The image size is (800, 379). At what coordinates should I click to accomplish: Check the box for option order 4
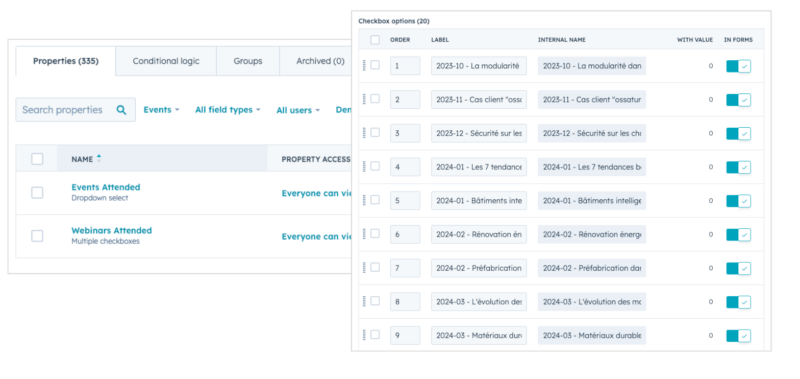coord(375,166)
